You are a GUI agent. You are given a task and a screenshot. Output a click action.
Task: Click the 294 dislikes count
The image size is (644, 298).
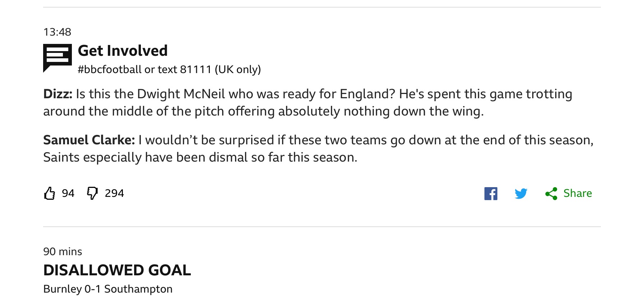114,193
